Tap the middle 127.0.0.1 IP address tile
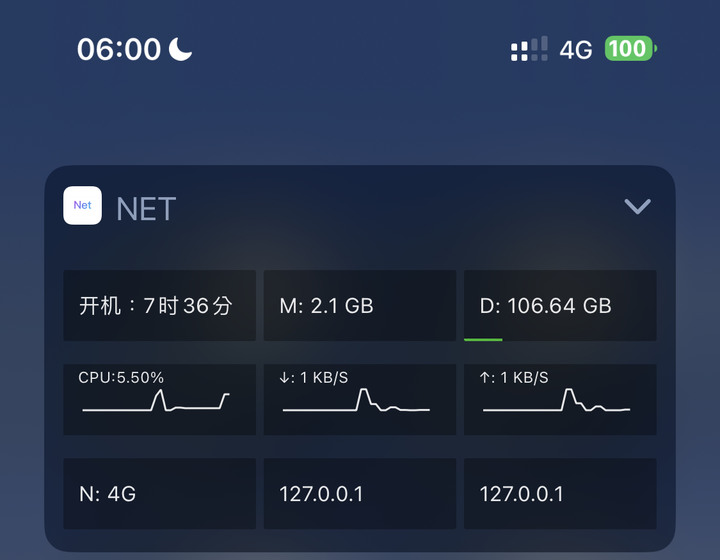Image resolution: width=720 pixels, height=560 pixels. (x=360, y=493)
